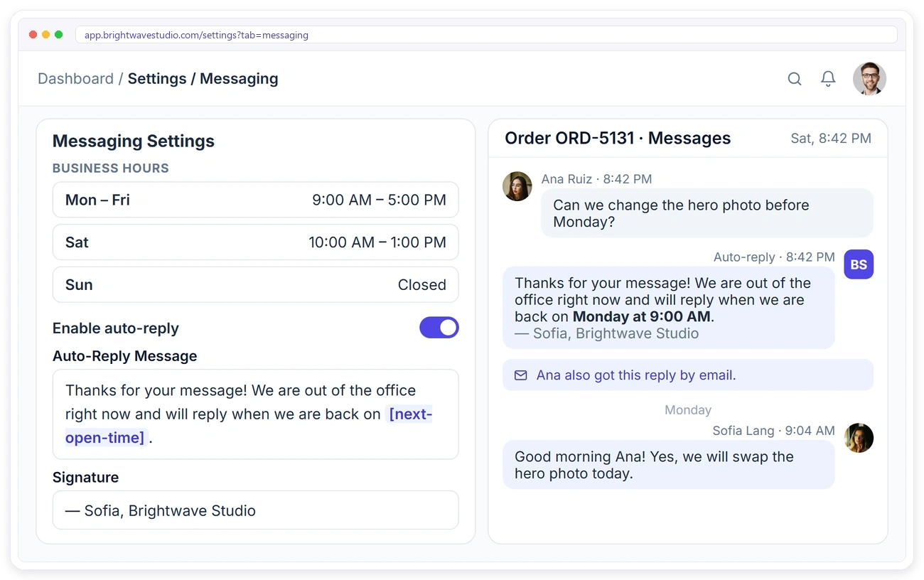The height and width of the screenshot is (580, 924).
Task: Click the auto-reply message bubble
Action: click(x=669, y=308)
